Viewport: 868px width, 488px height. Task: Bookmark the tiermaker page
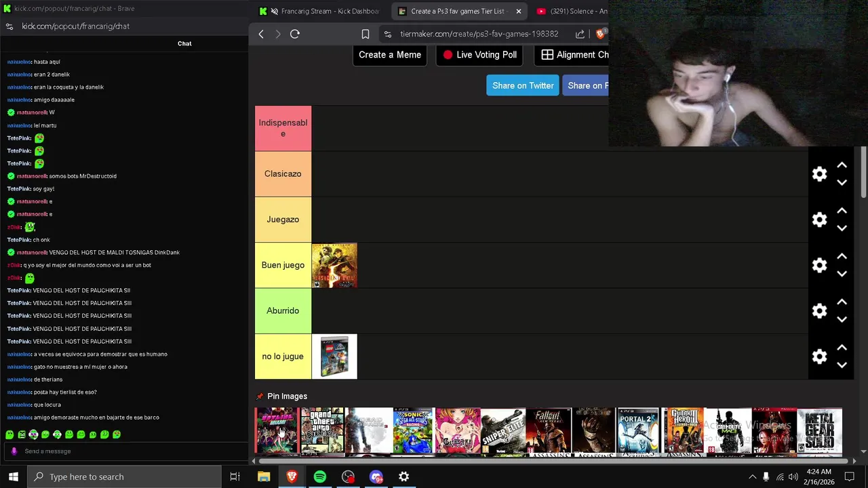click(x=366, y=34)
